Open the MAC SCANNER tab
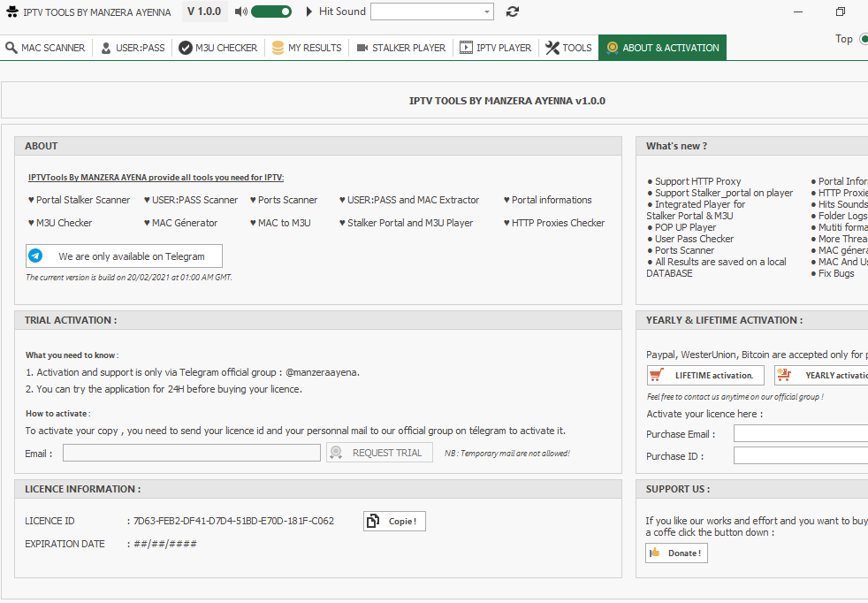The image size is (868, 603). pyautogui.click(x=45, y=48)
